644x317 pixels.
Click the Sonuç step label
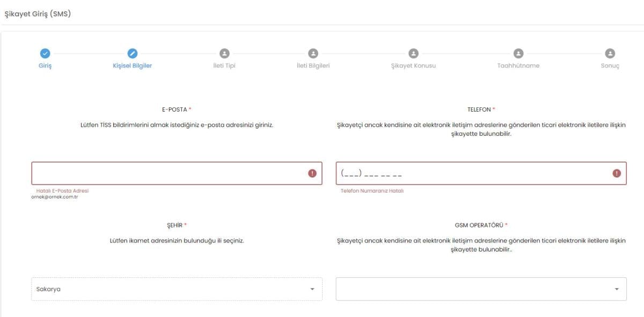(x=610, y=66)
